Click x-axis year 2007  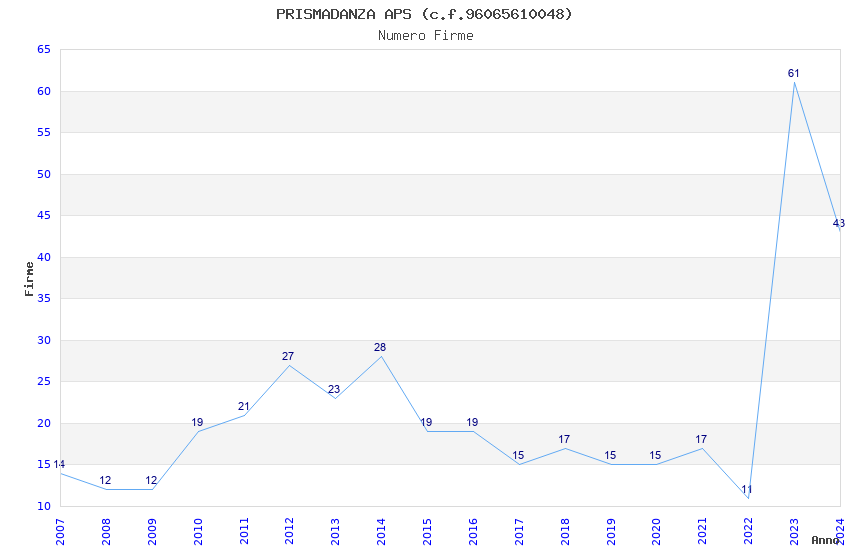pos(60,531)
